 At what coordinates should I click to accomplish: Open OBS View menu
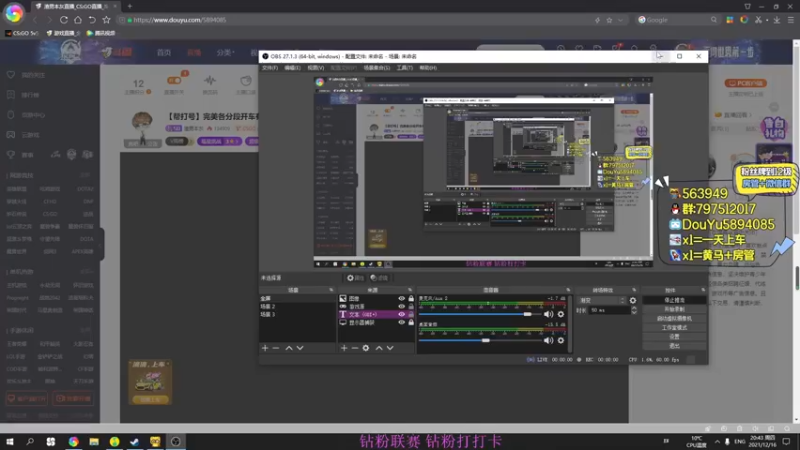click(x=315, y=68)
